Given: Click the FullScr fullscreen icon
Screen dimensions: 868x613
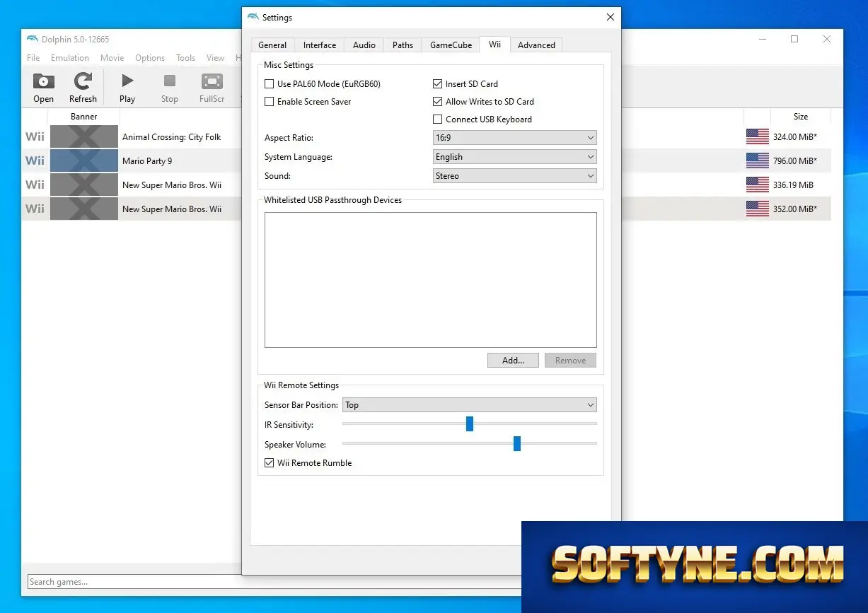Looking at the screenshot, I should pos(212,81).
